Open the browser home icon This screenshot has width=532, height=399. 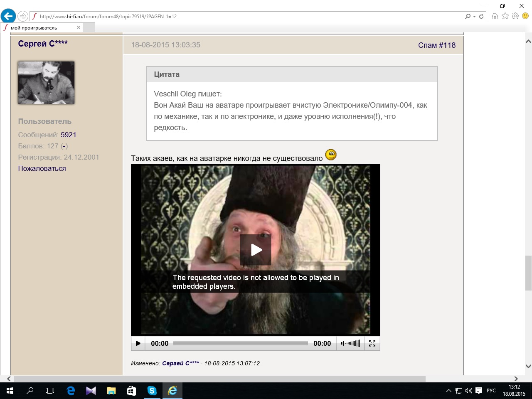495,16
